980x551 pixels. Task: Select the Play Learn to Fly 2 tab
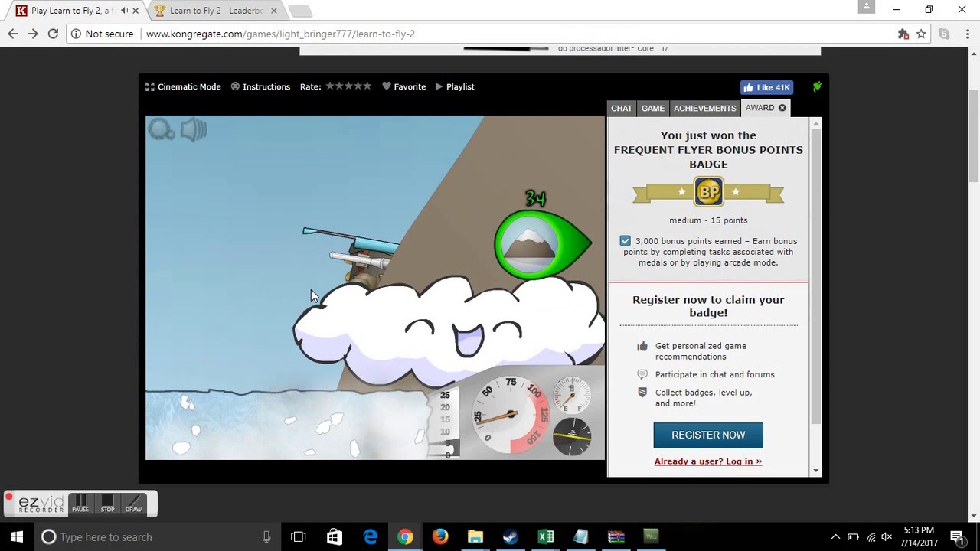coord(73,11)
